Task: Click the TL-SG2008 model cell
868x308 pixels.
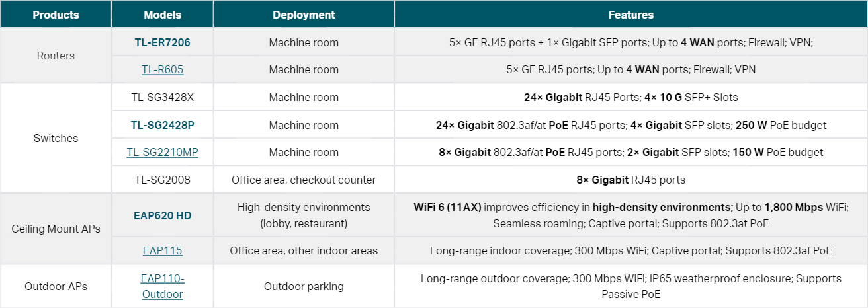Action: tap(162, 180)
